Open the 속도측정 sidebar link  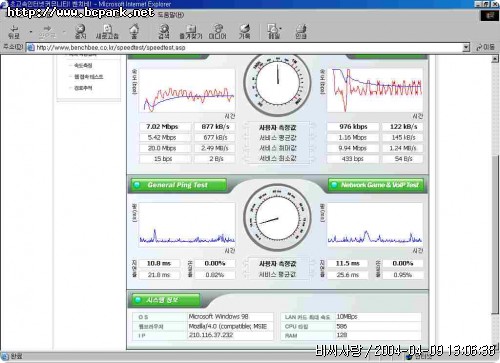(x=83, y=66)
